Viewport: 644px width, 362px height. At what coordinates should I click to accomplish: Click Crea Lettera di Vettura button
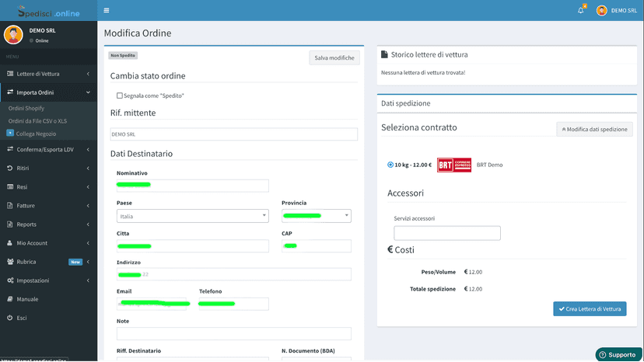click(x=590, y=309)
